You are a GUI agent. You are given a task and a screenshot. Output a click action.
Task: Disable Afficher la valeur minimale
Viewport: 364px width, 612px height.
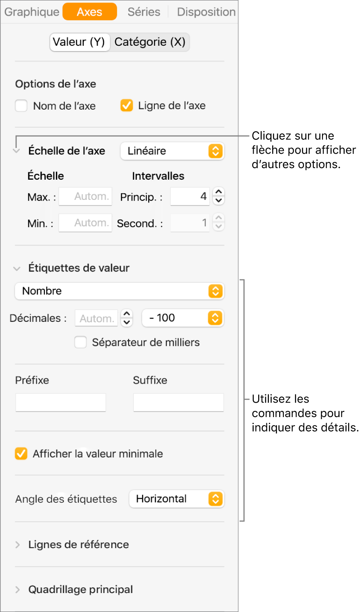[x=21, y=454]
